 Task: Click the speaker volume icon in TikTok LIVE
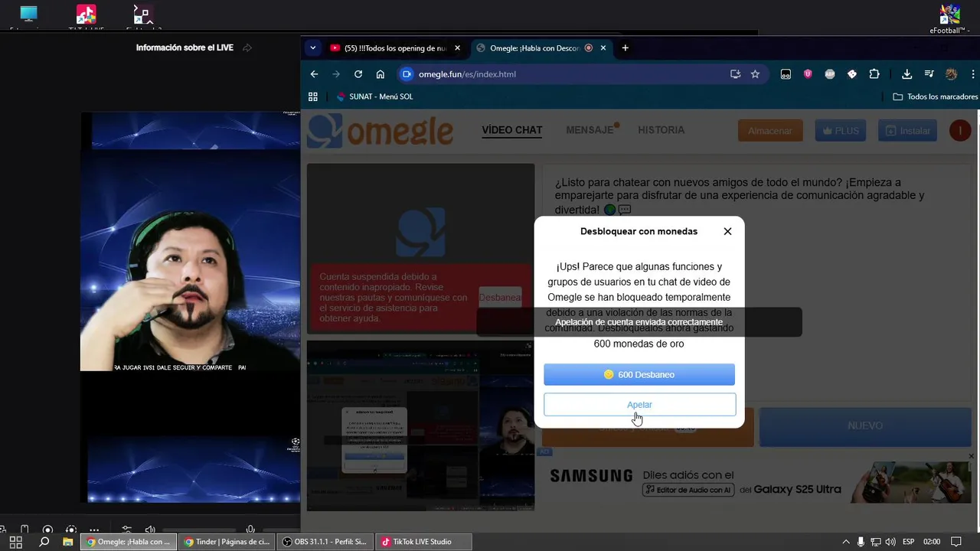pyautogui.click(x=150, y=530)
